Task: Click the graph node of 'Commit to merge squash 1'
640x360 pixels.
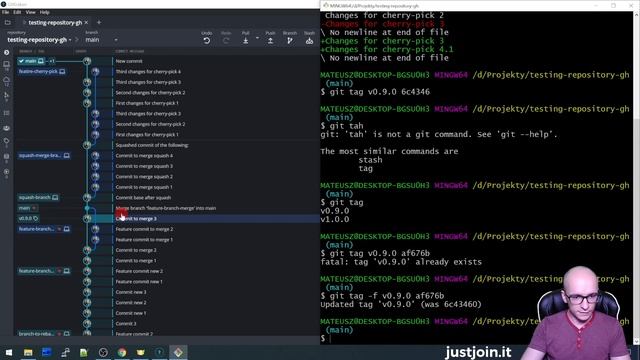Action: (x=95, y=187)
